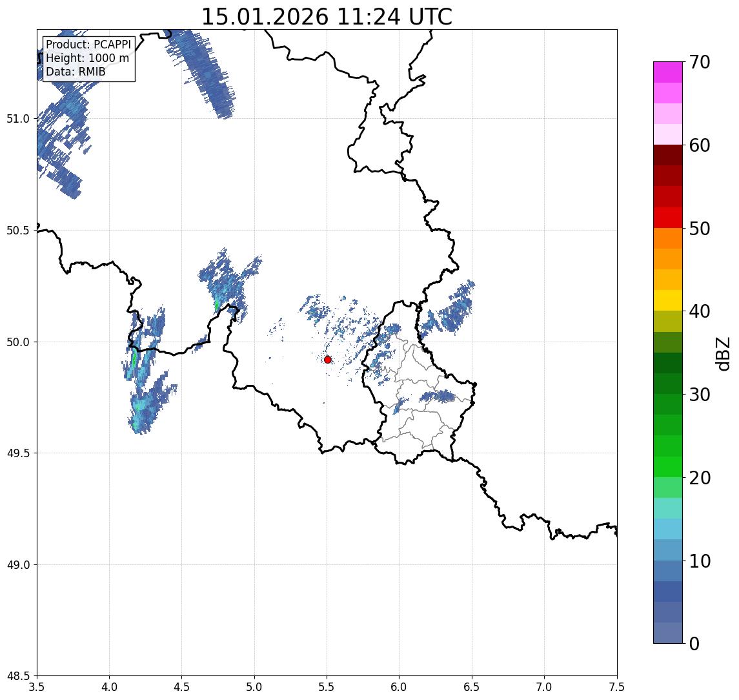Click the longitude axis label 5.0
The height and width of the screenshot is (700, 739).
click(x=254, y=687)
